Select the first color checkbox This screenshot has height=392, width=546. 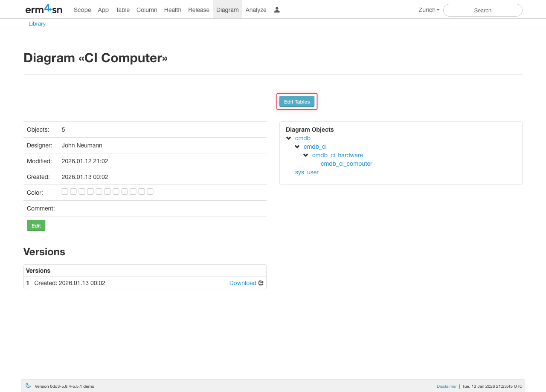click(65, 192)
